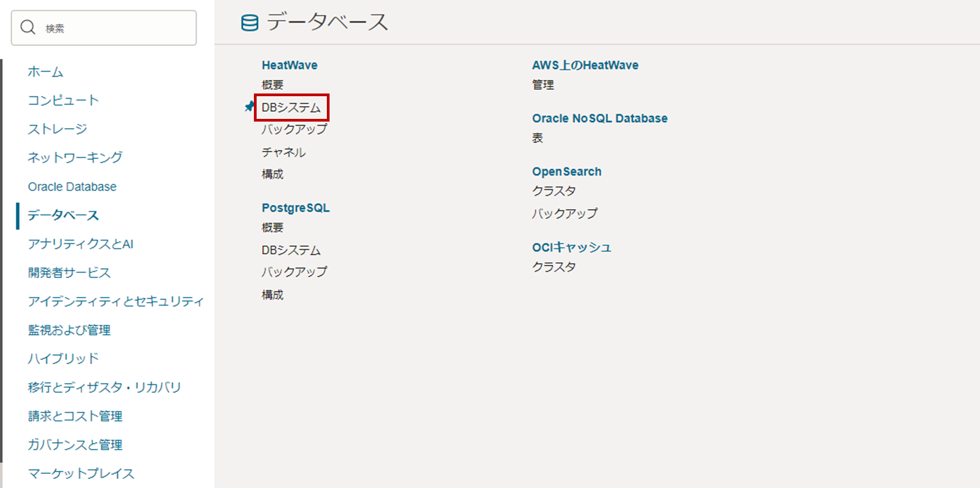This screenshot has width=980, height=488.
Task: Open 管理 under AWS上のHeatWave
Action: click(x=543, y=85)
